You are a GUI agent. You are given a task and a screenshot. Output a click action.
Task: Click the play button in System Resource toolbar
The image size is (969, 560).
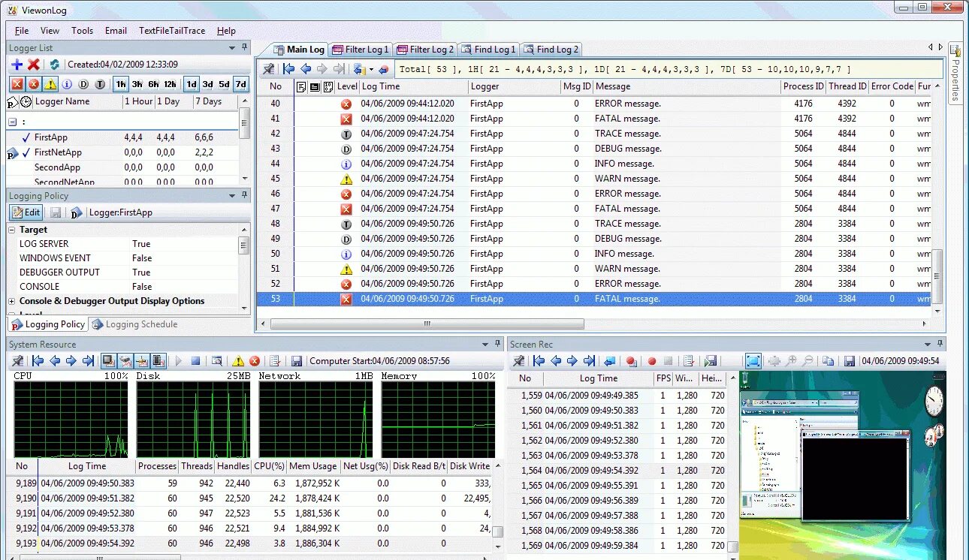click(179, 361)
